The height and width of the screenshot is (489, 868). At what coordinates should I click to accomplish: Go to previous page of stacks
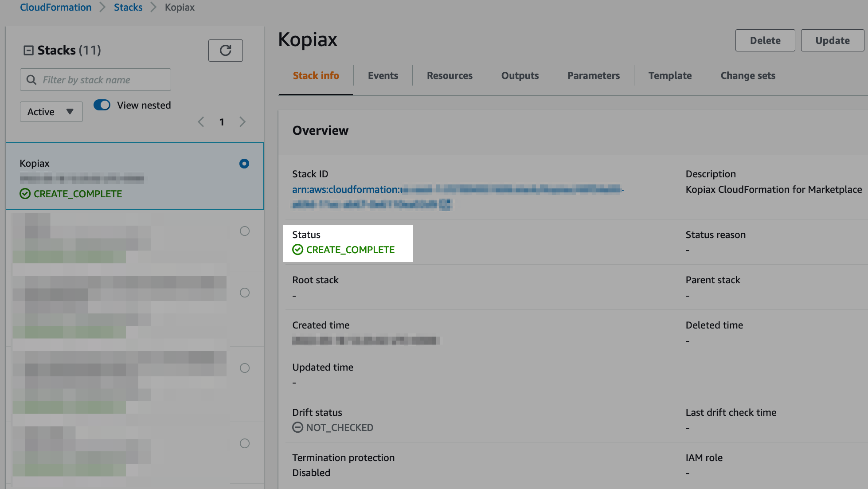tap(201, 122)
